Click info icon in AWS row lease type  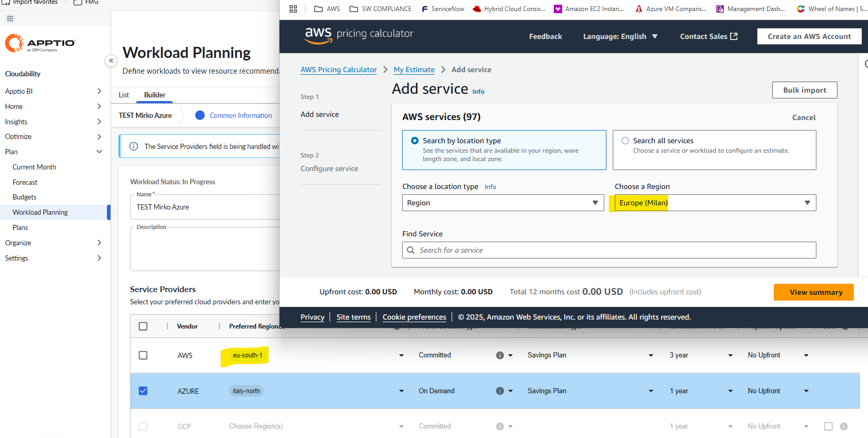[x=500, y=355]
